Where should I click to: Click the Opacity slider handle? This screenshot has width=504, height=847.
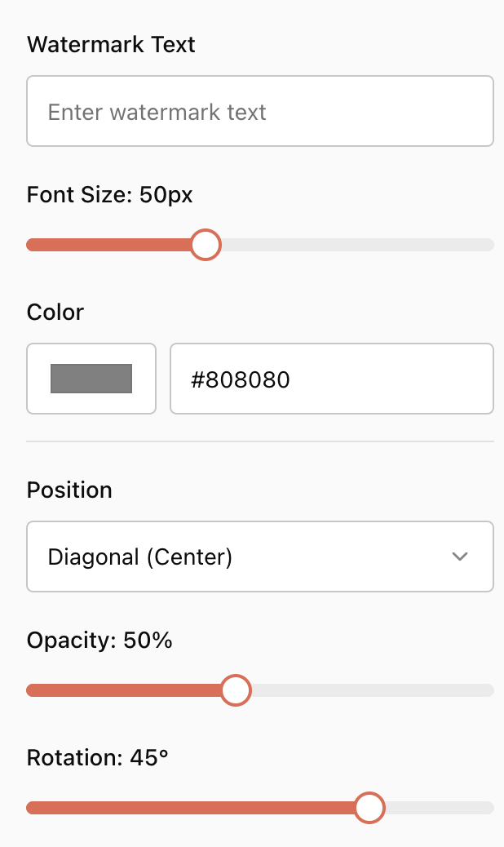tap(236, 690)
